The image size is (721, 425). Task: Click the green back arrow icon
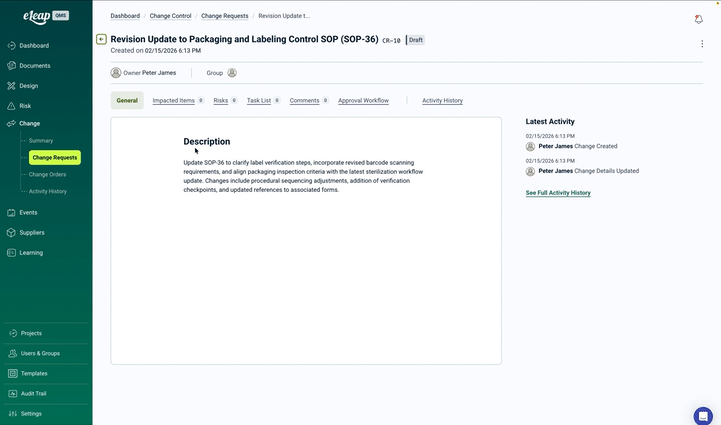click(x=102, y=40)
